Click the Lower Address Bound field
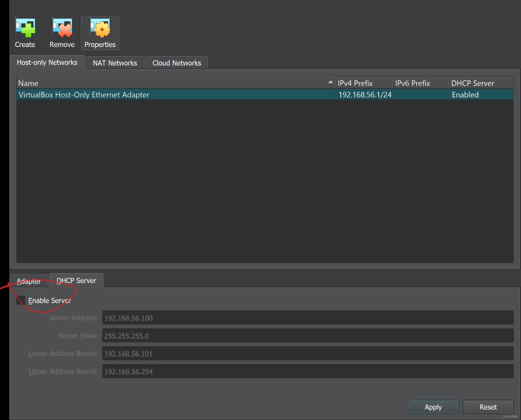 pyautogui.click(x=307, y=354)
